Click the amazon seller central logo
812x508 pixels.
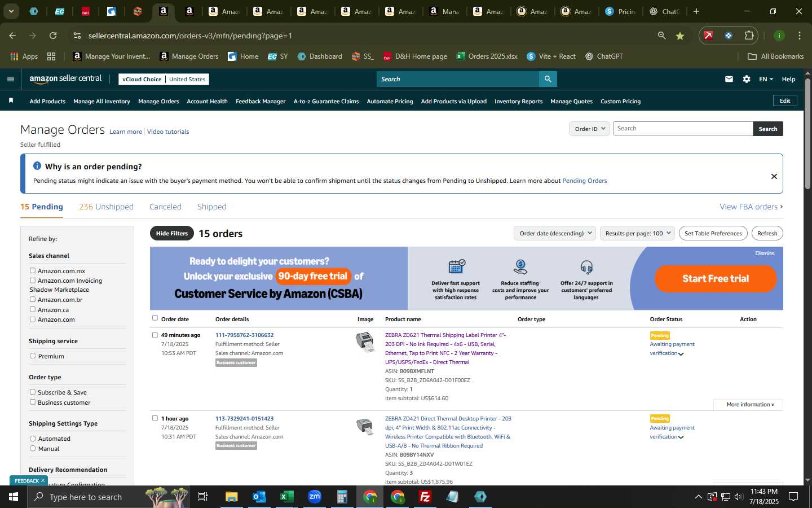click(x=65, y=79)
